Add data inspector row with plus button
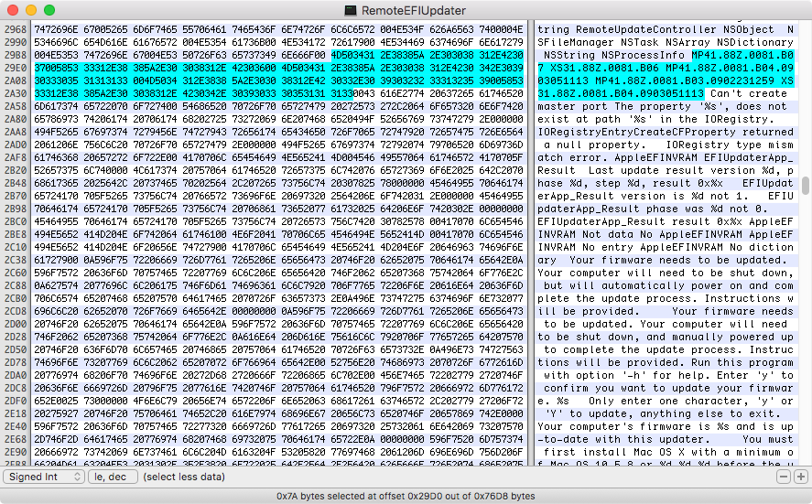Viewport: 812px width, 504px height. pyautogui.click(x=801, y=477)
